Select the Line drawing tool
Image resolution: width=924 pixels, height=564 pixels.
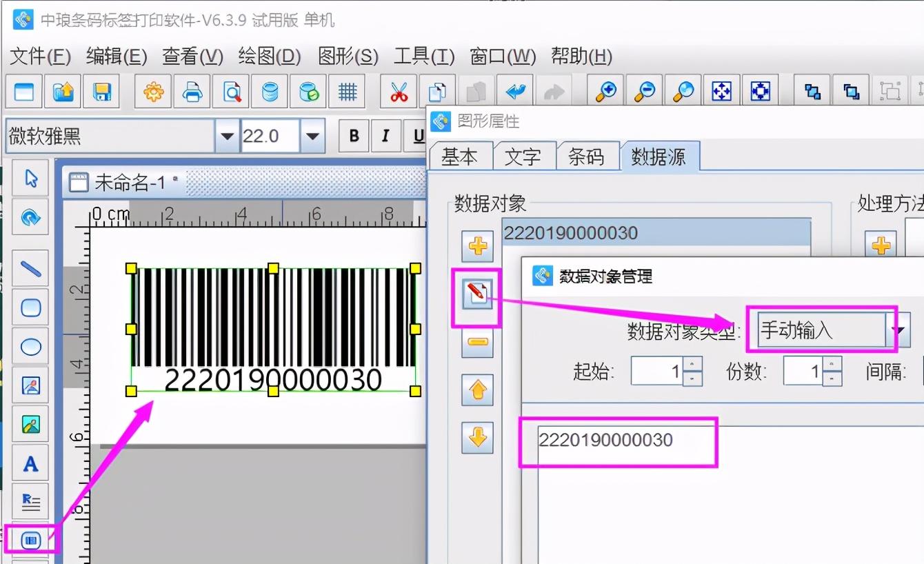pos(30,268)
